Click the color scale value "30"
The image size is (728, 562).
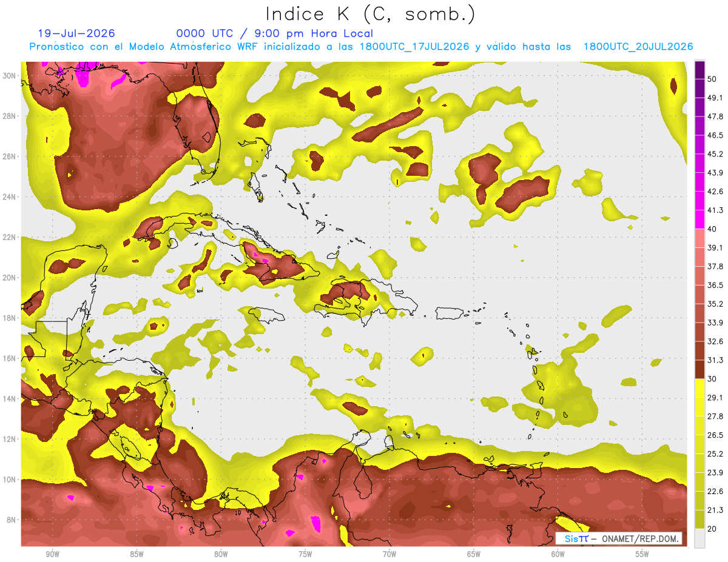click(x=712, y=379)
